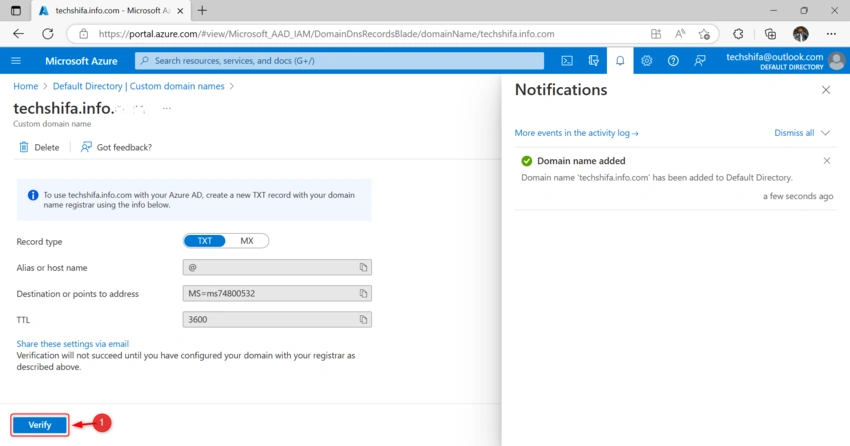Image resolution: width=850 pixels, height=446 pixels.
Task: Open browser Settings and more ellipsis
Action: tap(831, 34)
